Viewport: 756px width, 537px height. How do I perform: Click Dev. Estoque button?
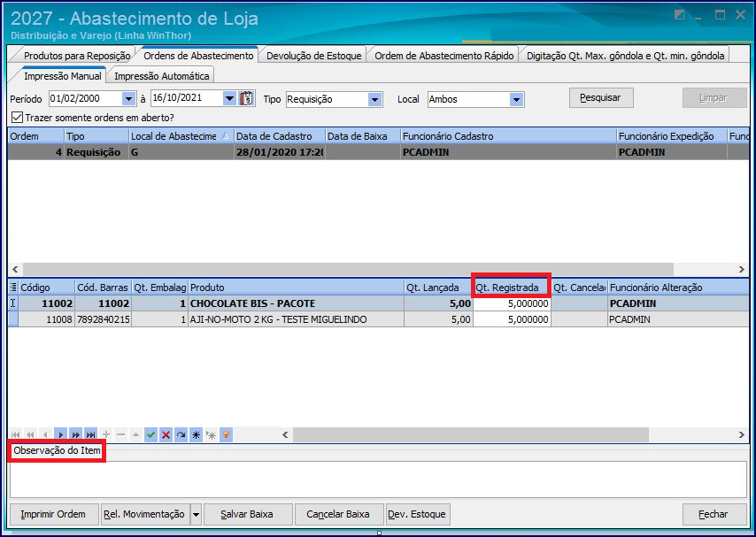[x=417, y=515]
